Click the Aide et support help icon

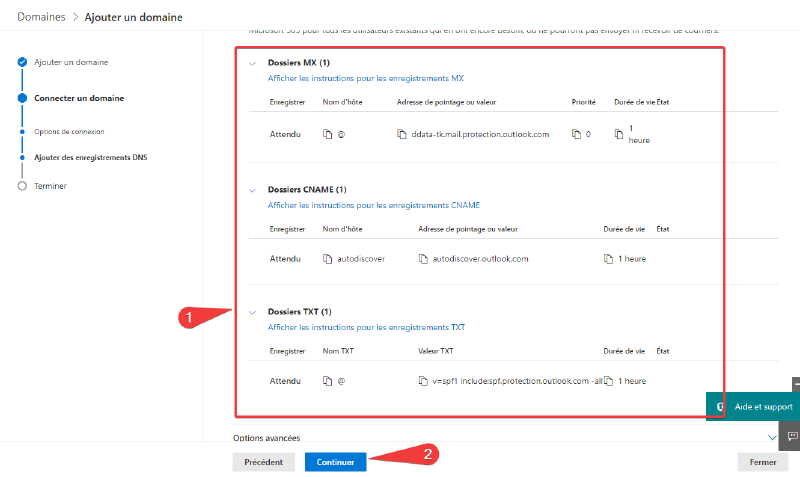click(720, 407)
